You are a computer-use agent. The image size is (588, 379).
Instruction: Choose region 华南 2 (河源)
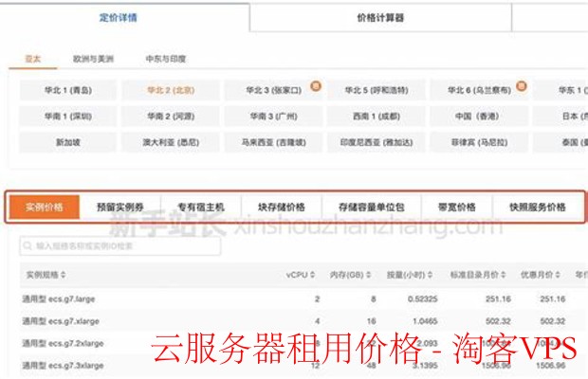click(x=171, y=117)
